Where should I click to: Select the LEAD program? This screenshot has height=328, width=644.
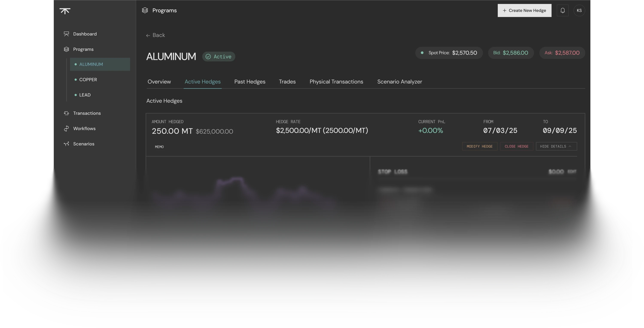coord(85,95)
